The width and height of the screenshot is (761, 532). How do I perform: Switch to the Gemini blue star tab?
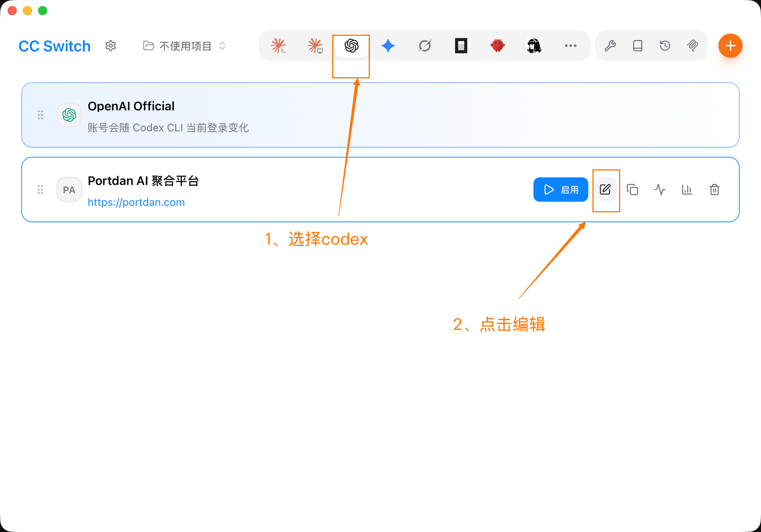388,46
